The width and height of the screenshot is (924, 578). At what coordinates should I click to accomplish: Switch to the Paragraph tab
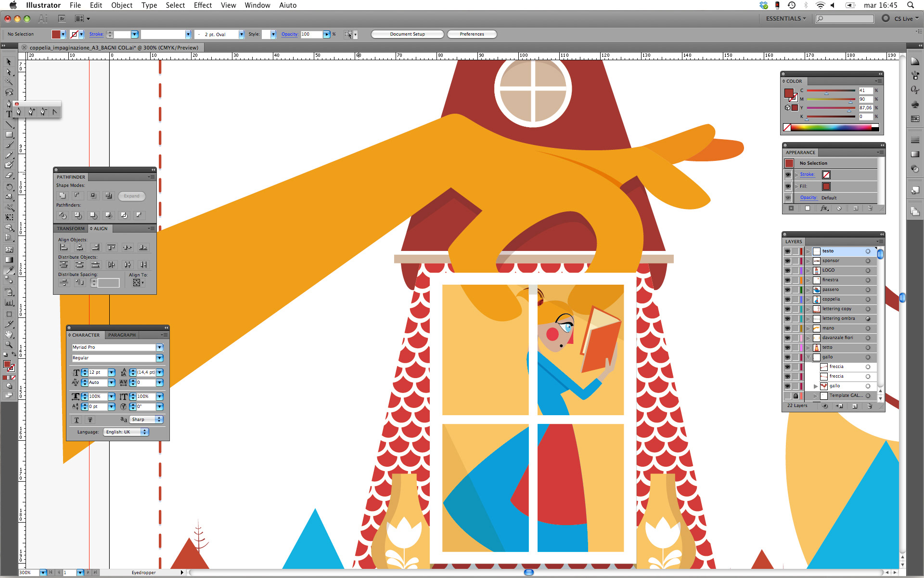[x=122, y=335]
